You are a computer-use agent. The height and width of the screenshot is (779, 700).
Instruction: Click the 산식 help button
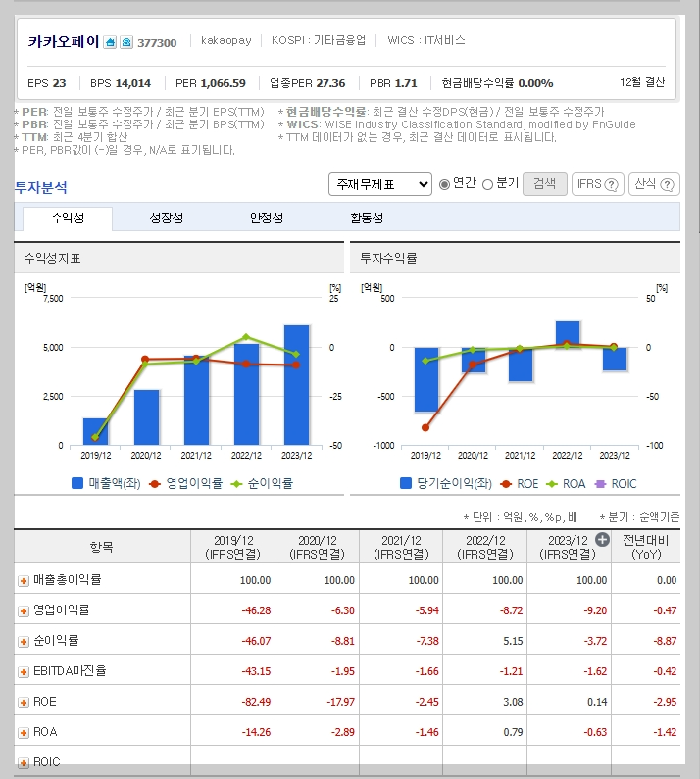pyautogui.click(x=654, y=184)
